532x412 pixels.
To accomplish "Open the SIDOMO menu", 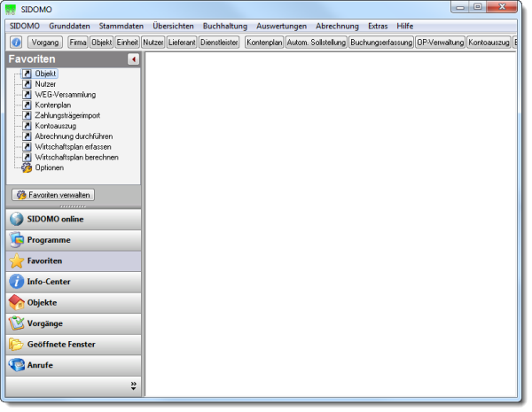I will [x=25, y=26].
